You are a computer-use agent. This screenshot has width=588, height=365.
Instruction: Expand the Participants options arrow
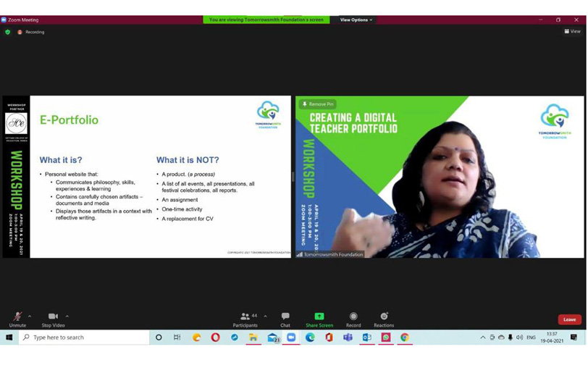(265, 316)
